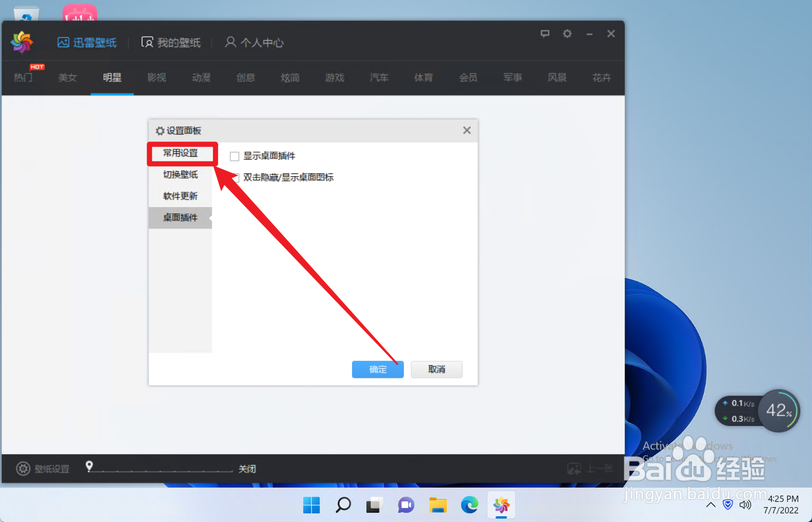This screenshot has width=812, height=522.
Task: Click the network speed monitor widget
Action: (738, 411)
